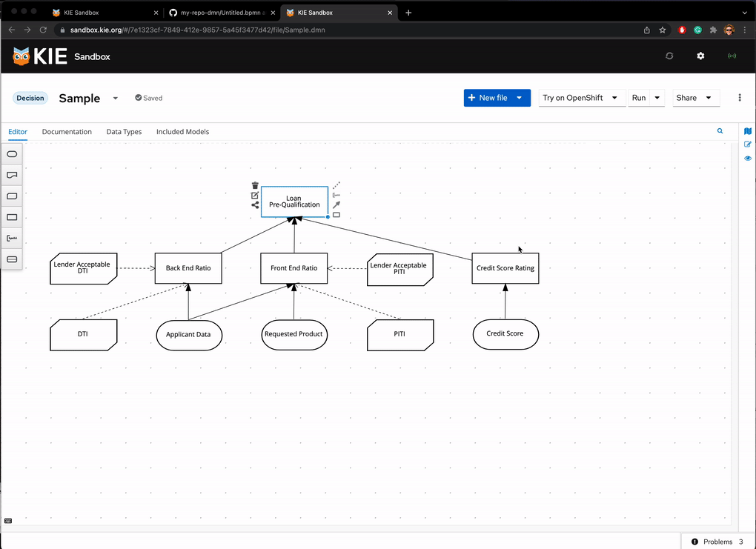Toggle the KIE extended services status icon
The width and height of the screenshot is (756, 549).
732,56
